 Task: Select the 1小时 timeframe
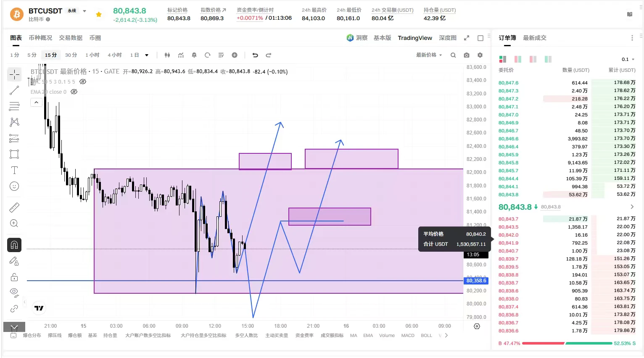pyautogui.click(x=92, y=55)
